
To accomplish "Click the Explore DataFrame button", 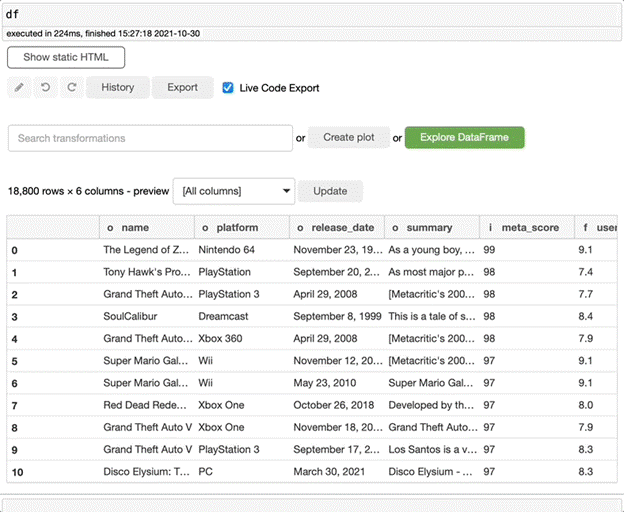I will tap(464, 138).
